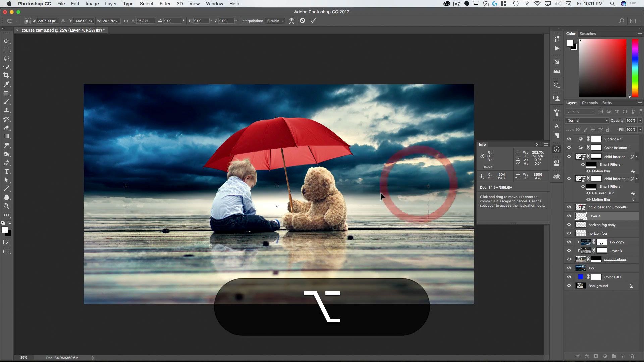Toggle visibility of Vibrance 1 layer

point(569,139)
